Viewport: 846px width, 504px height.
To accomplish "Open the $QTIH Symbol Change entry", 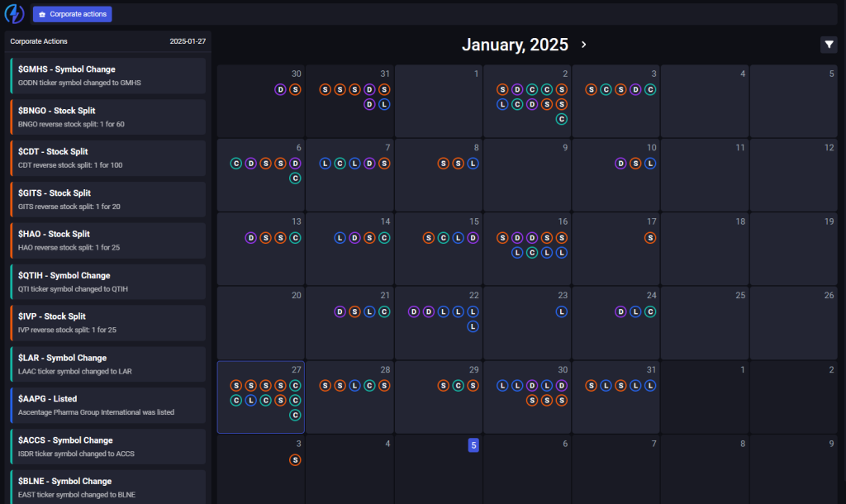I will pyautogui.click(x=108, y=282).
